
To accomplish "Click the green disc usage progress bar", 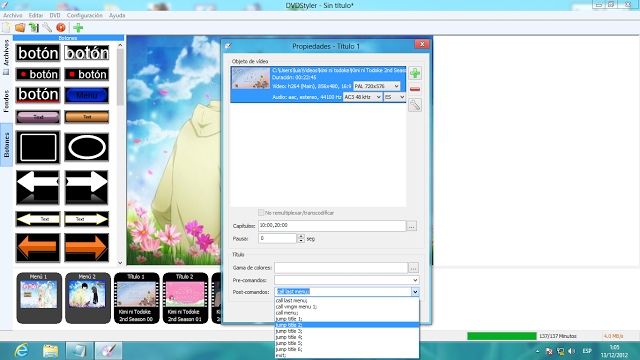I will pos(502,336).
